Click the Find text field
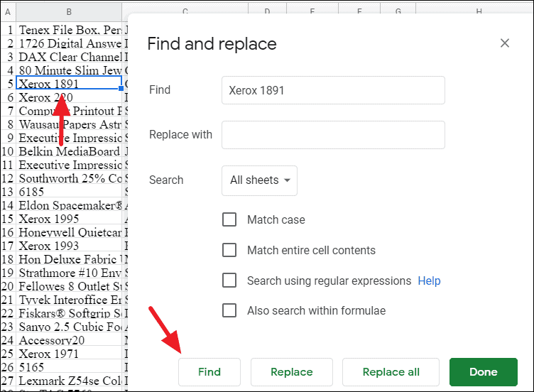Image resolution: width=534 pixels, height=392 pixels. click(333, 90)
